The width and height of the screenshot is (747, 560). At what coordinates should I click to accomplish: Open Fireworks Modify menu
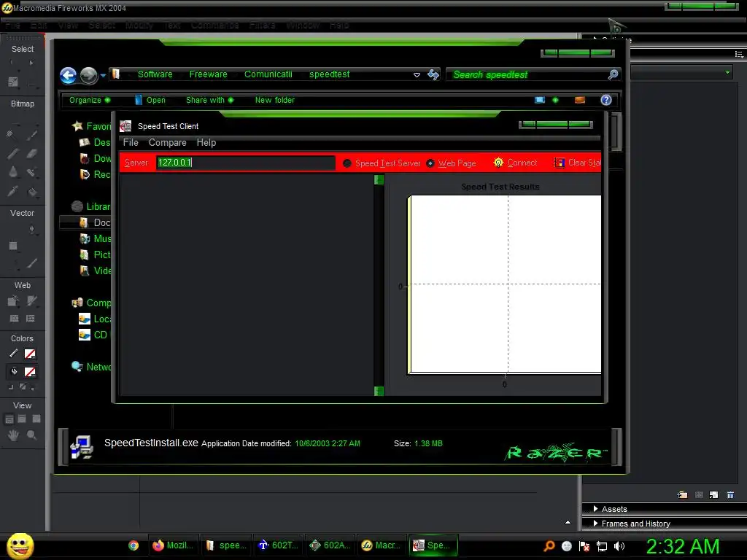click(x=139, y=26)
